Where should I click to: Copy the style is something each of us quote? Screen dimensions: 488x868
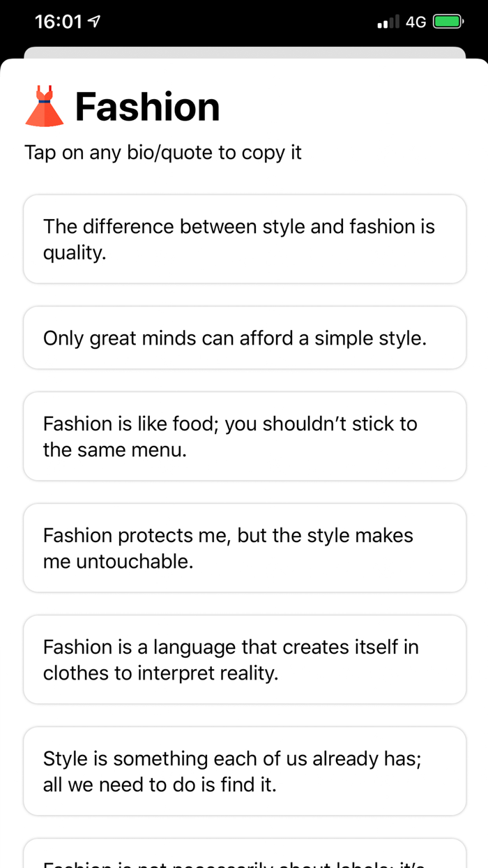(244, 771)
